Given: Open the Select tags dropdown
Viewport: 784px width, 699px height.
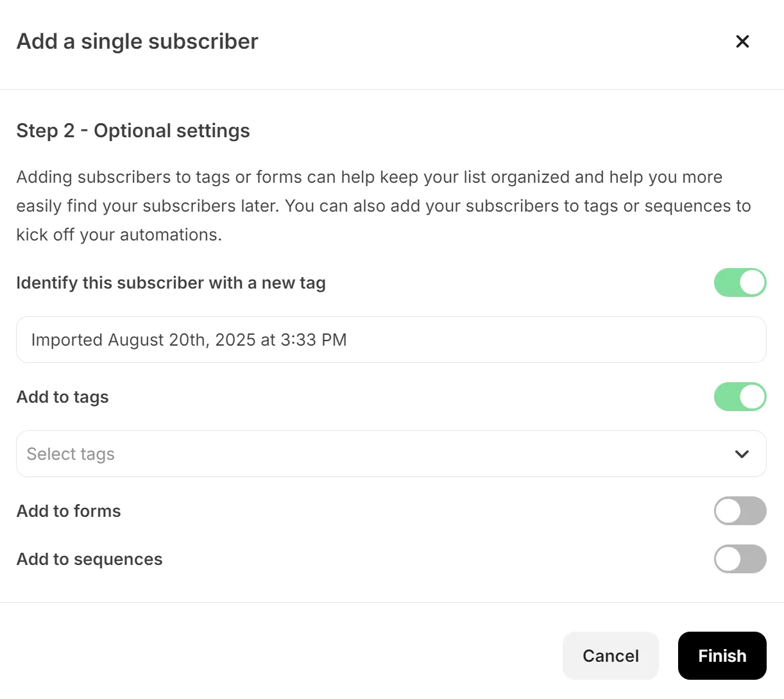Looking at the screenshot, I should click(x=391, y=454).
